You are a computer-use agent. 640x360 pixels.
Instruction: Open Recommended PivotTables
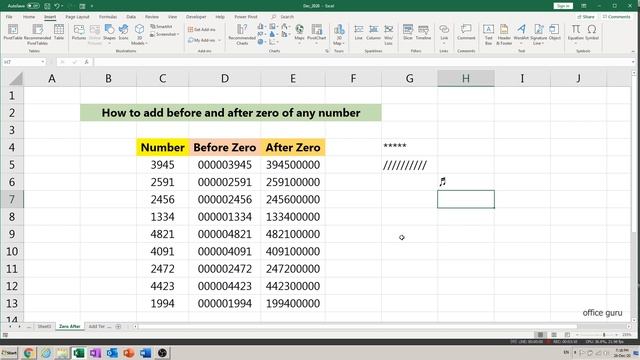click(x=37, y=34)
